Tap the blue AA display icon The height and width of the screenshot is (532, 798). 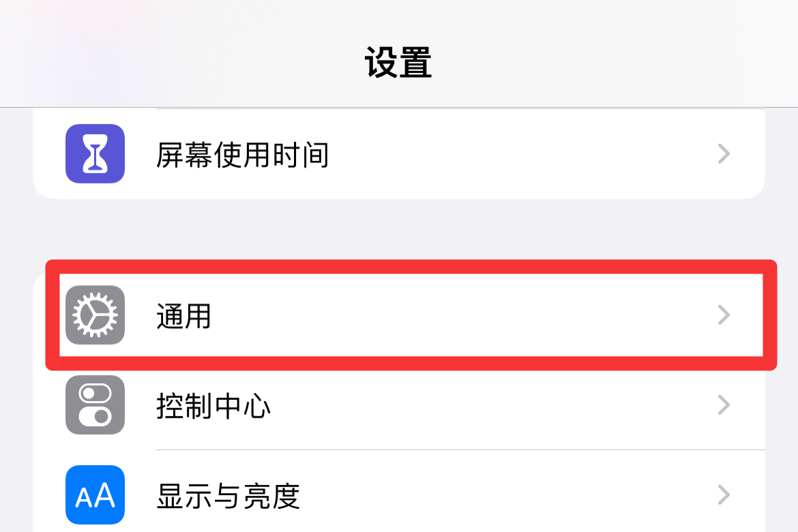[95, 495]
